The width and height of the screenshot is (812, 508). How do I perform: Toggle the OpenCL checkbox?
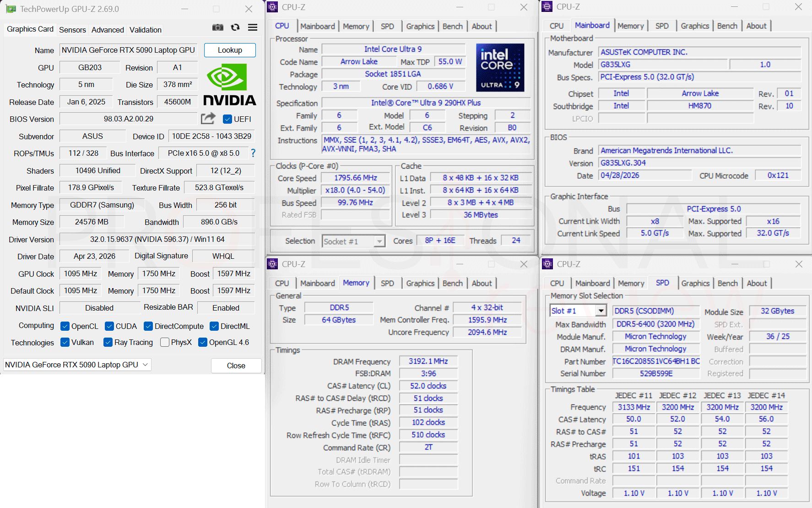[x=65, y=326]
